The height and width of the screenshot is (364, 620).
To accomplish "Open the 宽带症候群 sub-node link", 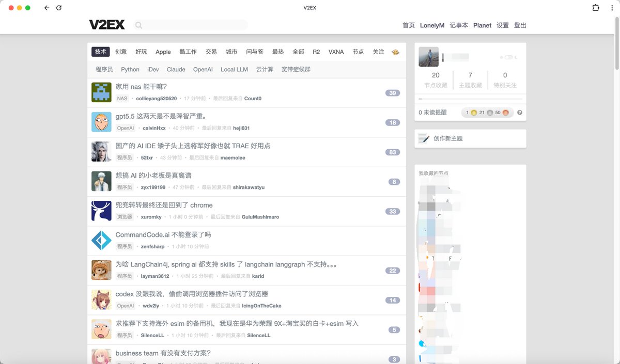I will [296, 69].
